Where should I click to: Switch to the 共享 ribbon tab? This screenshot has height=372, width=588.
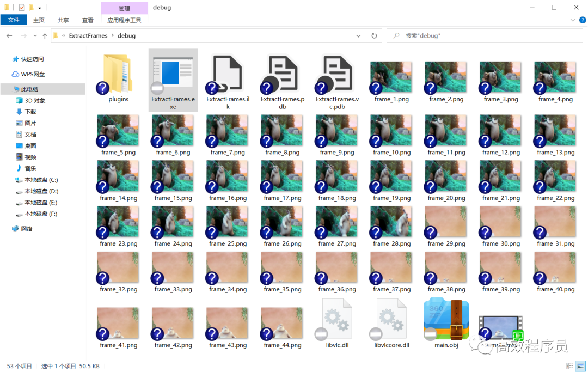[63, 20]
